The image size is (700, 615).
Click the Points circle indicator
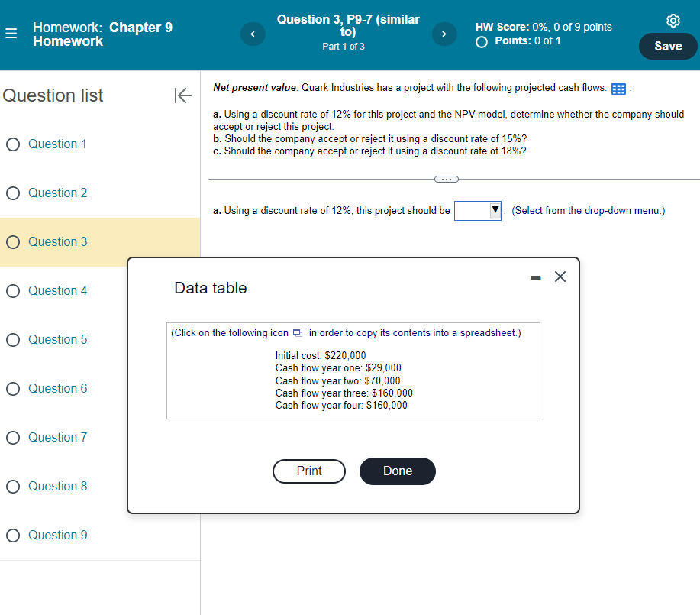[482, 42]
